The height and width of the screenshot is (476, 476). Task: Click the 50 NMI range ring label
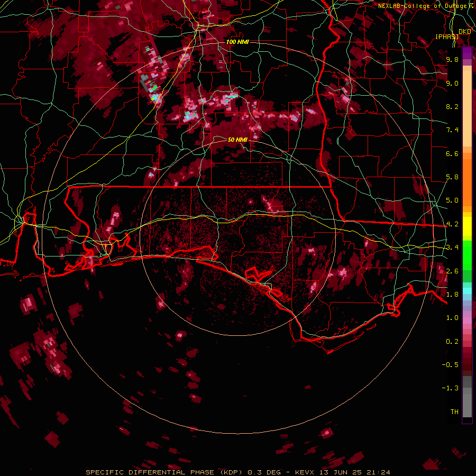click(237, 140)
